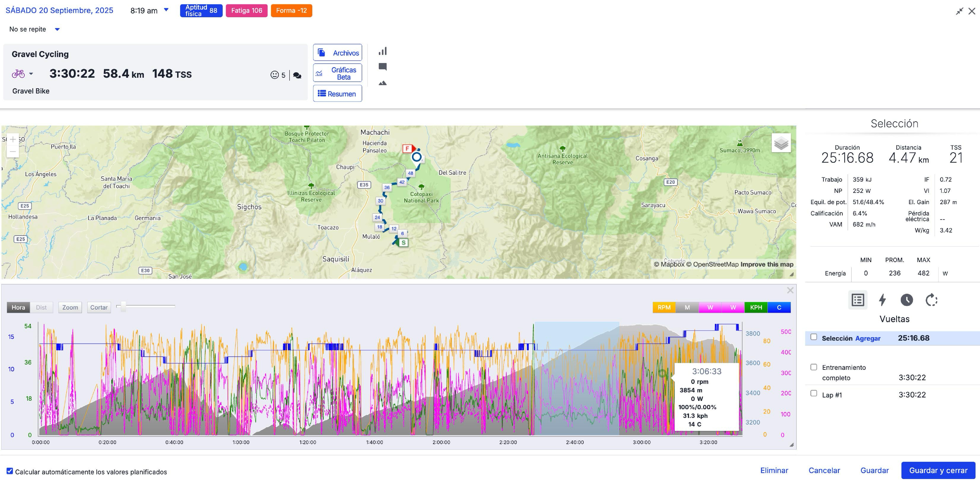
Task: Open the bar chart analysis icon
Action: (x=383, y=51)
